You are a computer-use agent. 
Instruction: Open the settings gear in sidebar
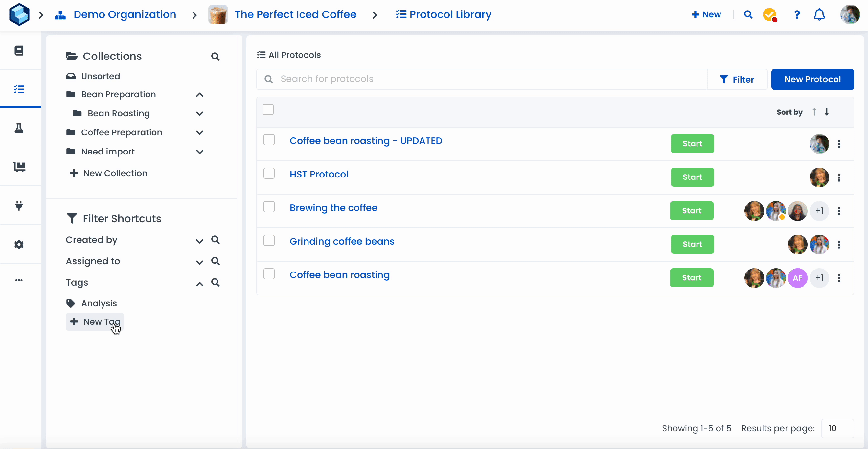coord(19,245)
